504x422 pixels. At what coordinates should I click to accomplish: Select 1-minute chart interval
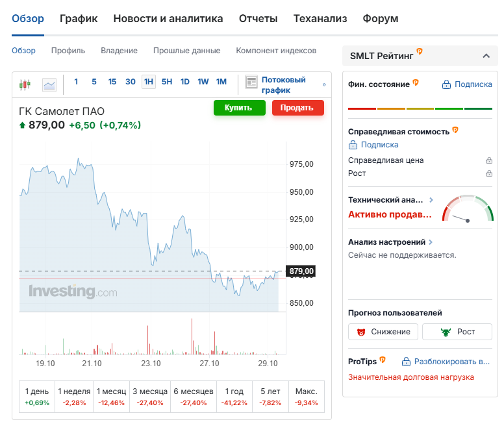[76, 82]
